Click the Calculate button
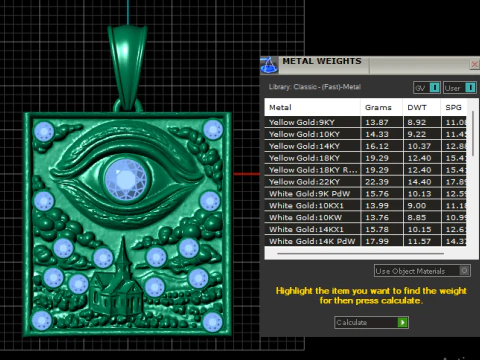This screenshot has height=360, width=480. click(371, 322)
